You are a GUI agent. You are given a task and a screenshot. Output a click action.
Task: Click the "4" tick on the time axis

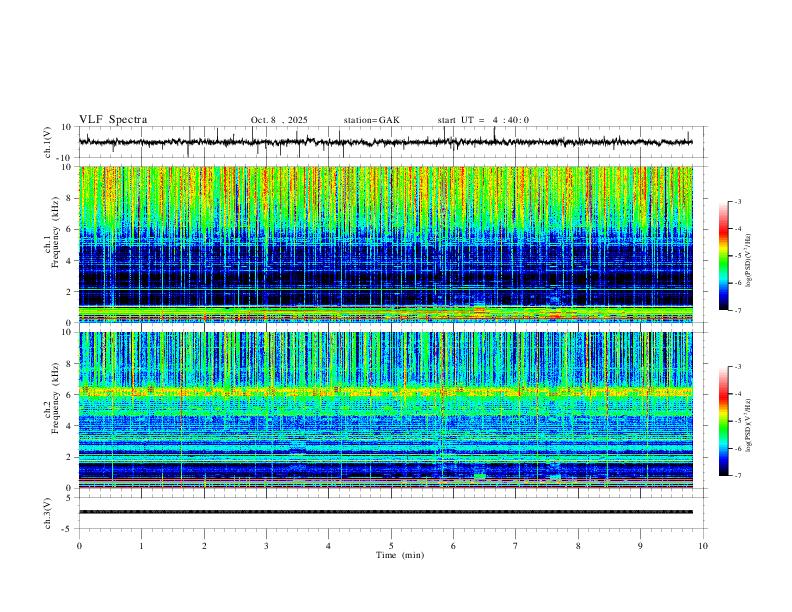[328, 546]
